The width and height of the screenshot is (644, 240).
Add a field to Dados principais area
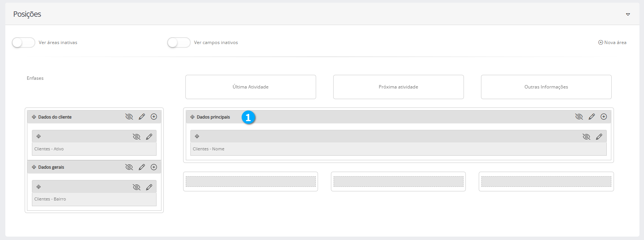coord(604,117)
